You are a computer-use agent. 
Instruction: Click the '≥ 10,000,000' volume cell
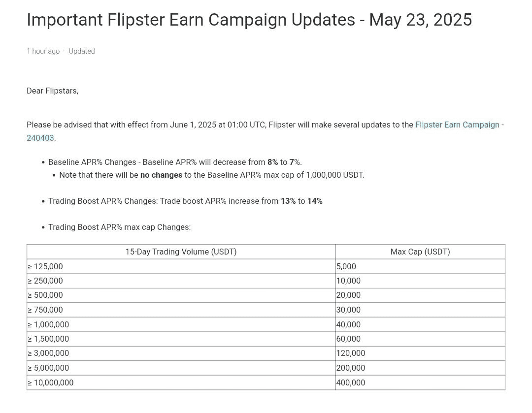pos(181,382)
